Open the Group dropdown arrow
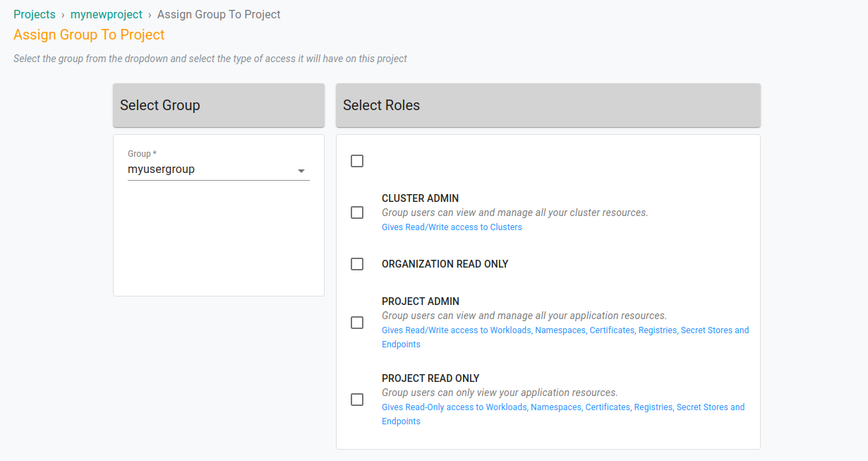Viewport: 868px width, 461px height. pos(301,171)
